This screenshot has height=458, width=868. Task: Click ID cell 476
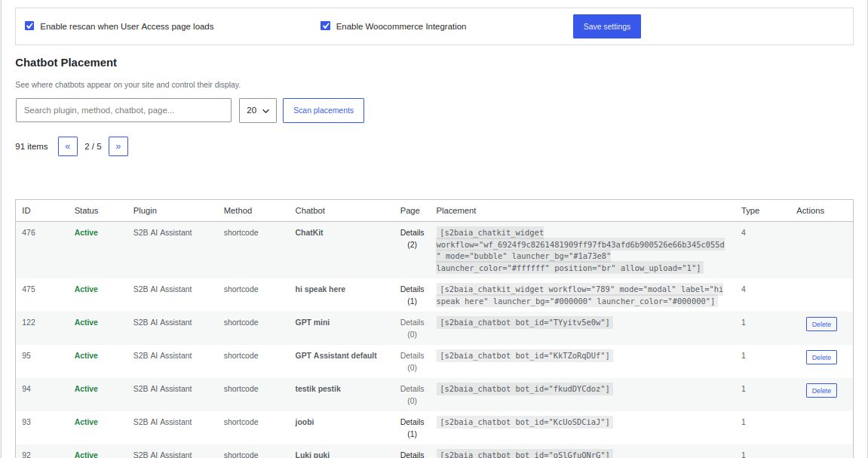(x=28, y=232)
